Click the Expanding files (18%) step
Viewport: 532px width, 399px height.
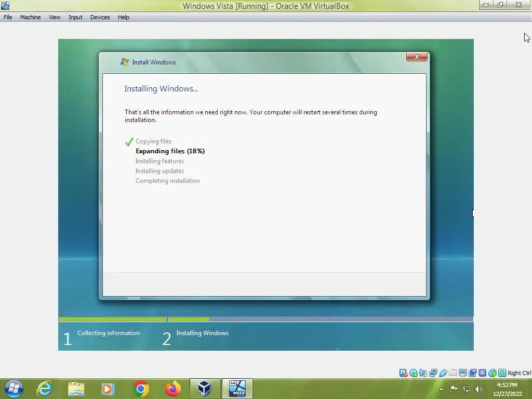tap(170, 151)
